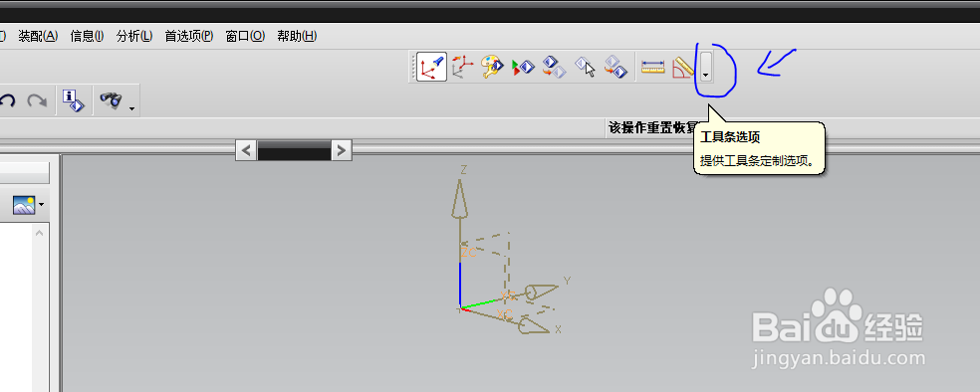980x392 pixels.
Task: Expand the landscape picture dropdown arrow
Action: [41, 205]
